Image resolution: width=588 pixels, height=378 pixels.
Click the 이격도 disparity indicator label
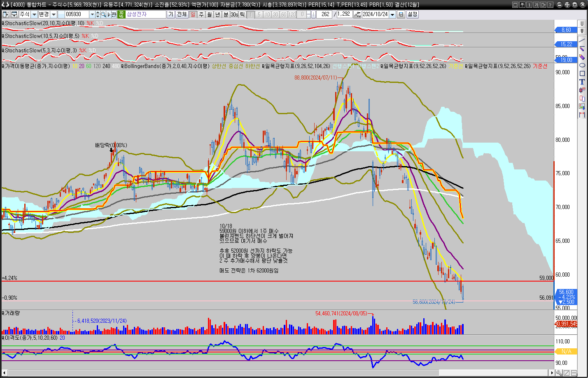coord(31,338)
